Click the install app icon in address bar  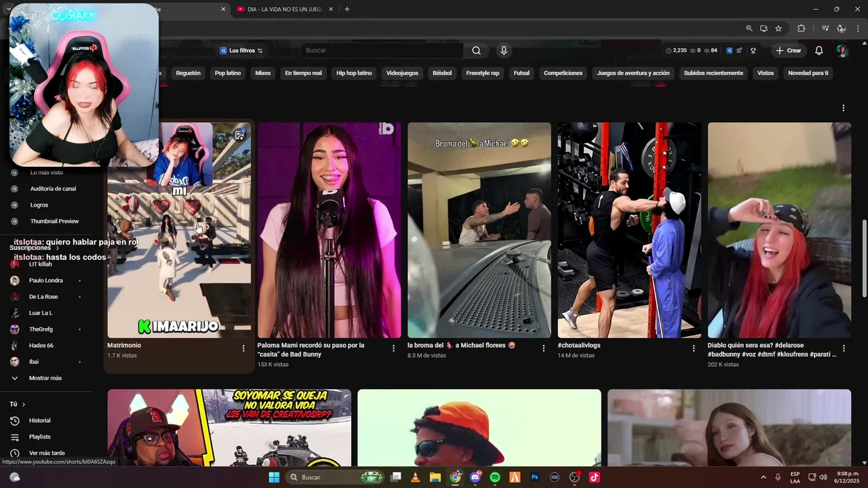coord(764,28)
